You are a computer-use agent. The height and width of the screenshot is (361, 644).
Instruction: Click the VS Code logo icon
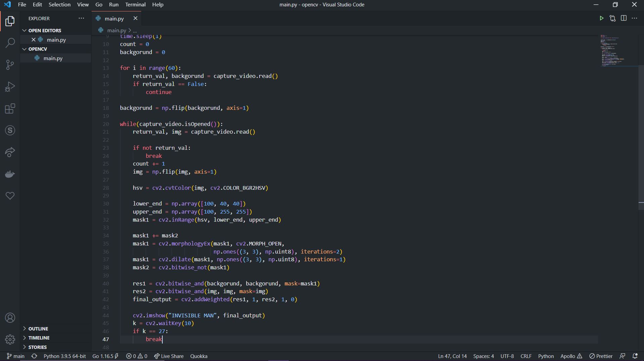click(x=7, y=5)
